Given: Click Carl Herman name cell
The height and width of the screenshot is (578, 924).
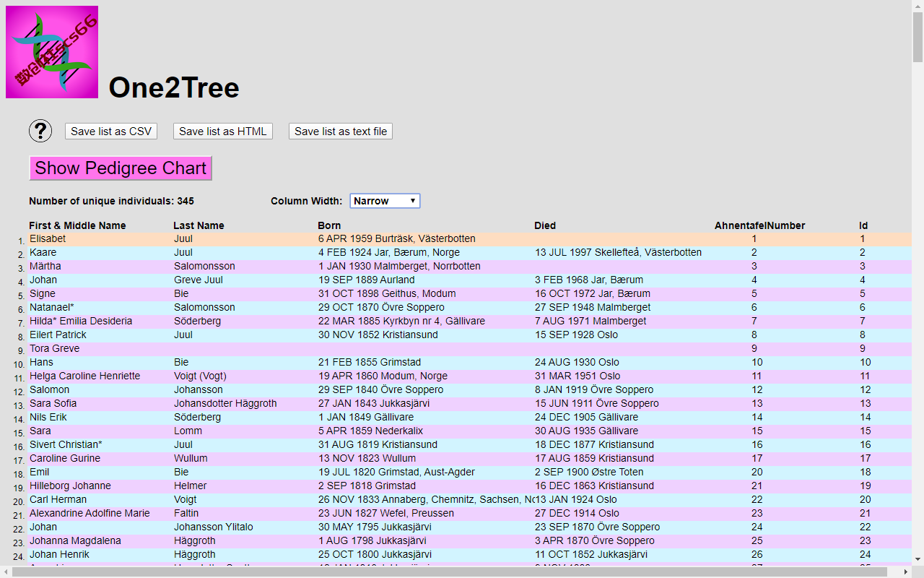Looking at the screenshot, I should tap(58, 499).
